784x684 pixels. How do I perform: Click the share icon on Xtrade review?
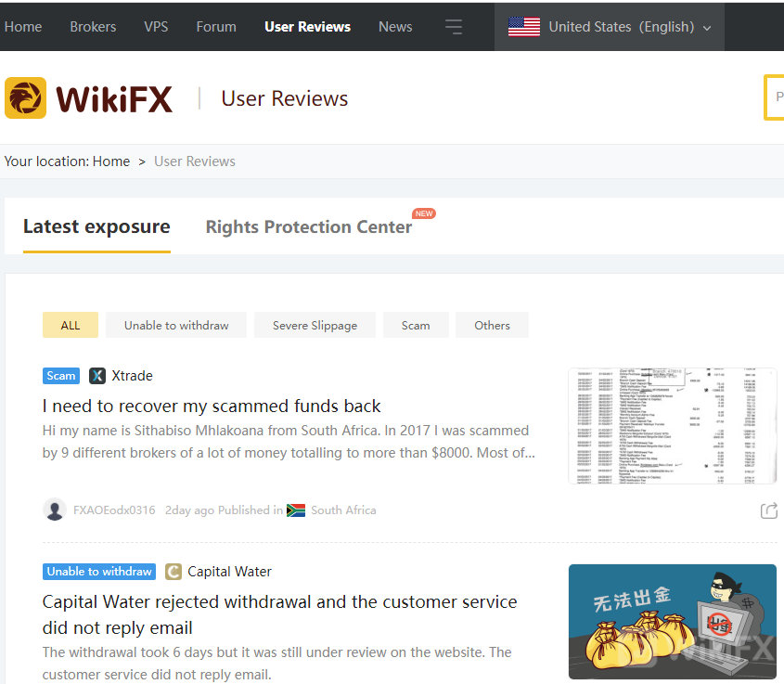click(768, 510)
